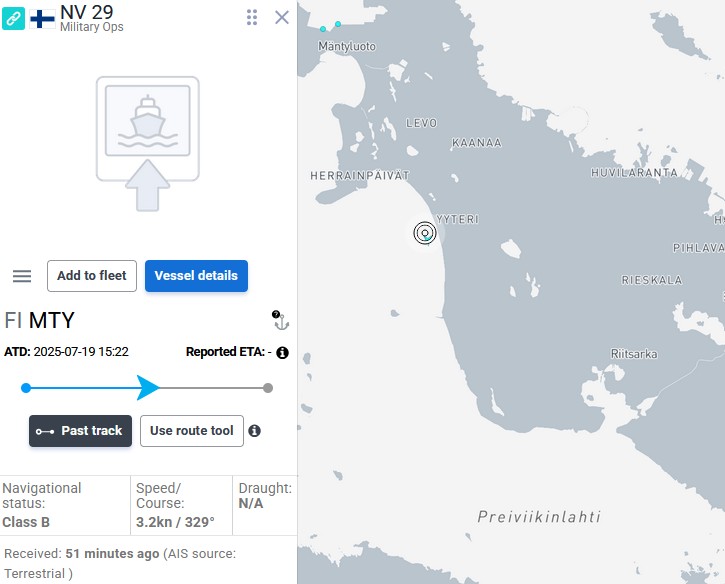Click the anchor destination icon
This screenshot has width=725, height=584.
[280, 320]
